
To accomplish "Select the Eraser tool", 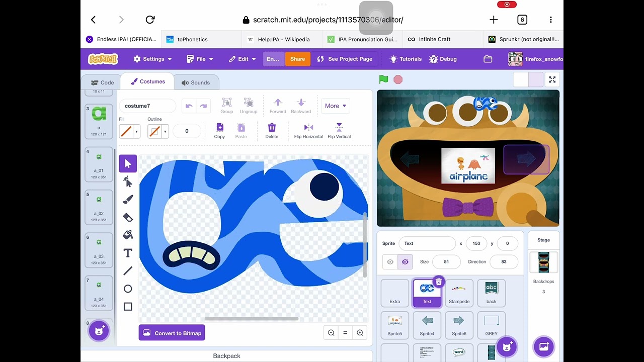I will 128,217.
